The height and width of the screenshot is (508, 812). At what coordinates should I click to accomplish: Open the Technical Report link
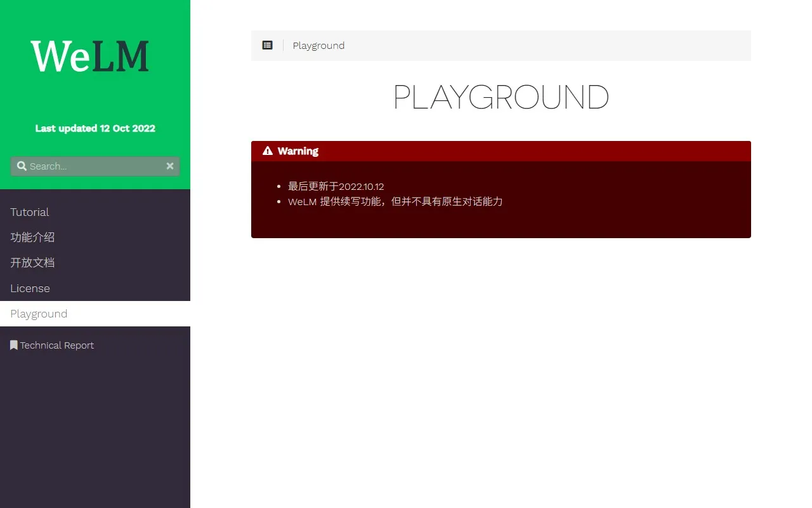tap(57, 345)
